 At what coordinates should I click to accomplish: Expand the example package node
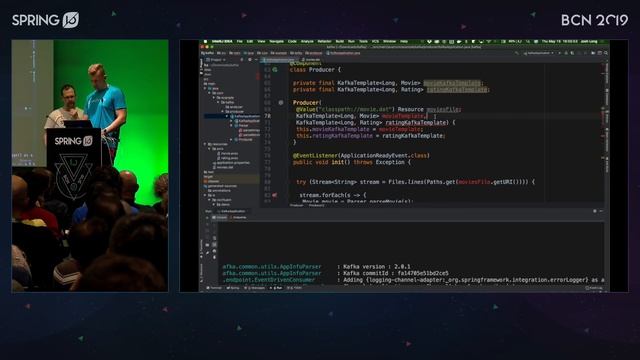[214, 98]
